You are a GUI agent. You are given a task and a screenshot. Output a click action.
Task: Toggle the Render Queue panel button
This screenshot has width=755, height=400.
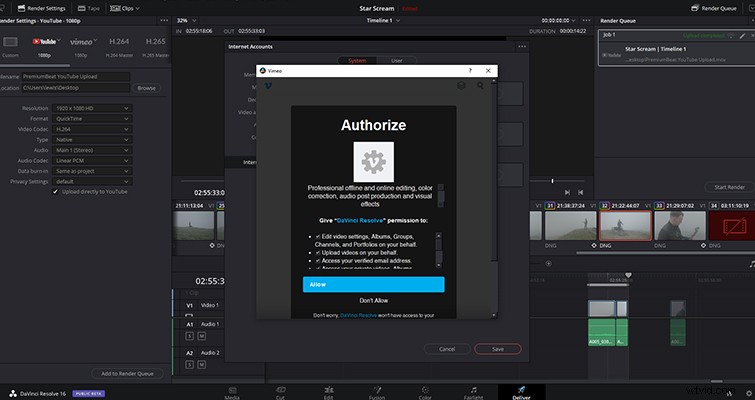point(714,8)
